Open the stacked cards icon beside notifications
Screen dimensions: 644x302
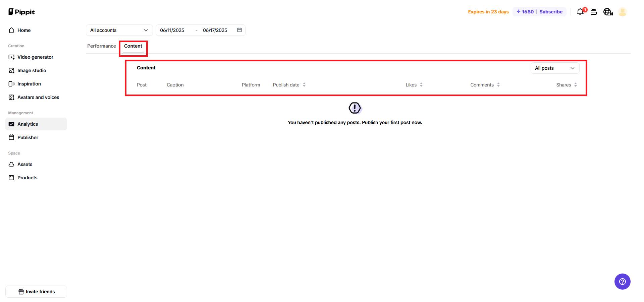click(x=594, y=12)
